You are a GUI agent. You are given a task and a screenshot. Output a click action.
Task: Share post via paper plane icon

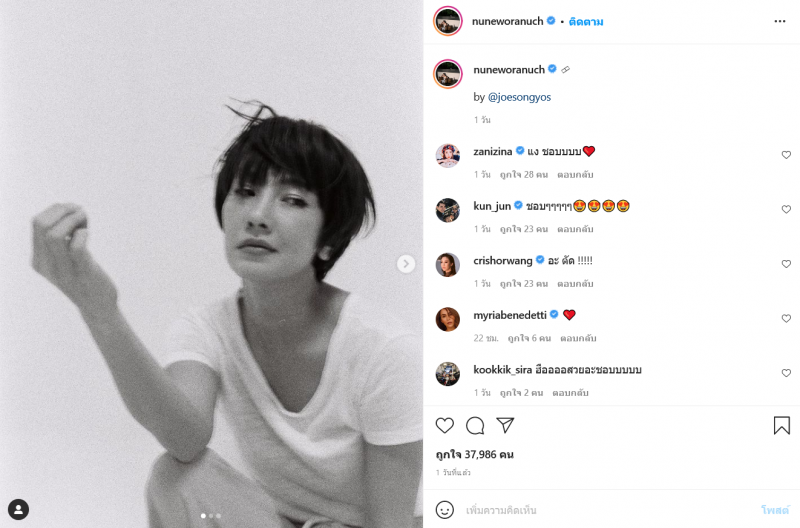tap(505, 425)
